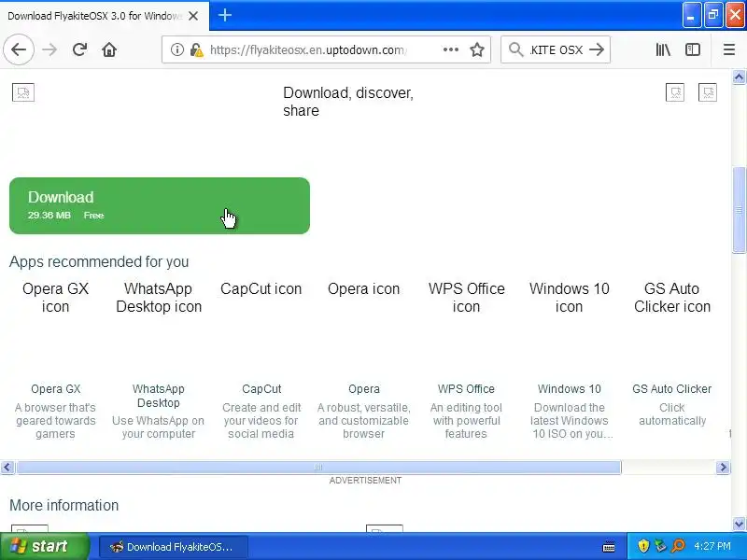
Task: Click the "More information" heading
Action: point(63,505)
